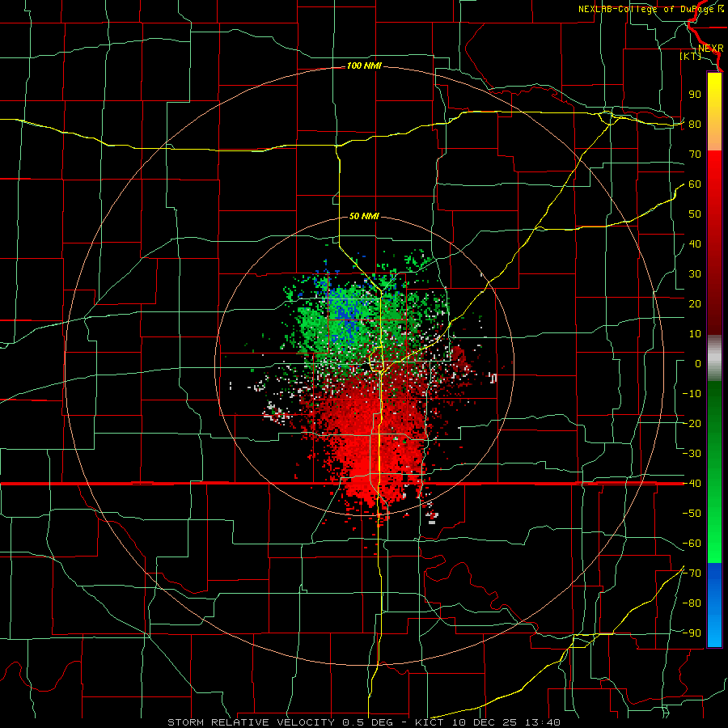This screenshot has height=728, width=728.
Task: Click the -10 scale value
Action: point(692,394)
